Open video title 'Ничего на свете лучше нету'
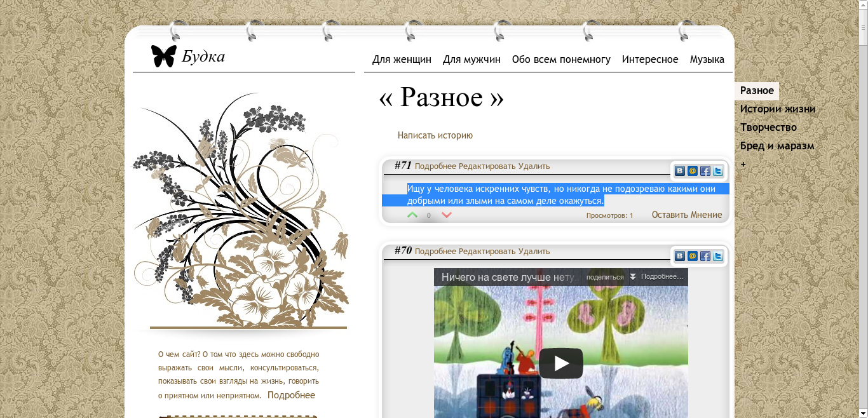868x418 pixels. [x=508, y=277]
